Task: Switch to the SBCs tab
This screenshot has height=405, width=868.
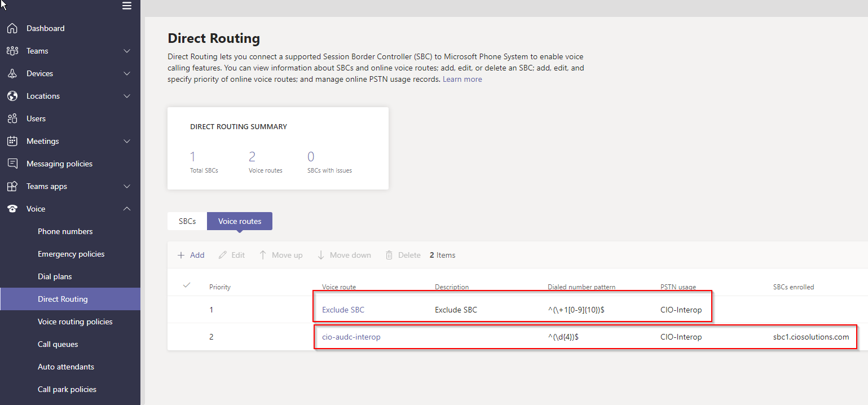Action: pos(187,221)
